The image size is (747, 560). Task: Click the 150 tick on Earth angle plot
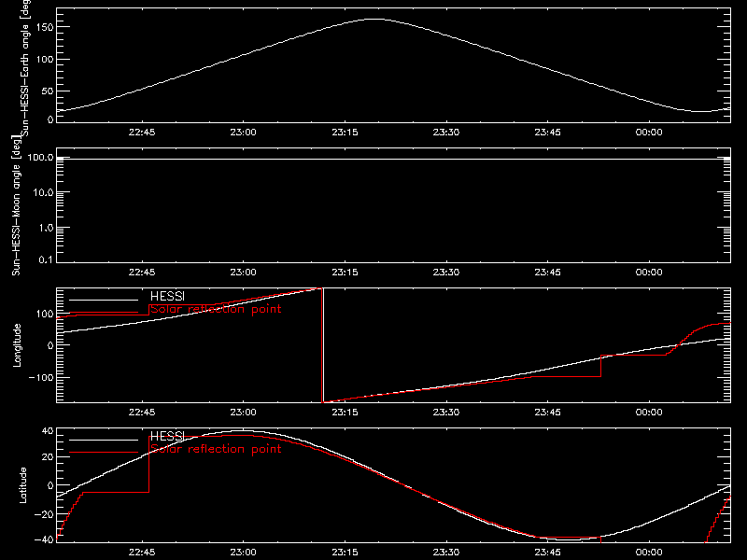(x=45, y=27)
